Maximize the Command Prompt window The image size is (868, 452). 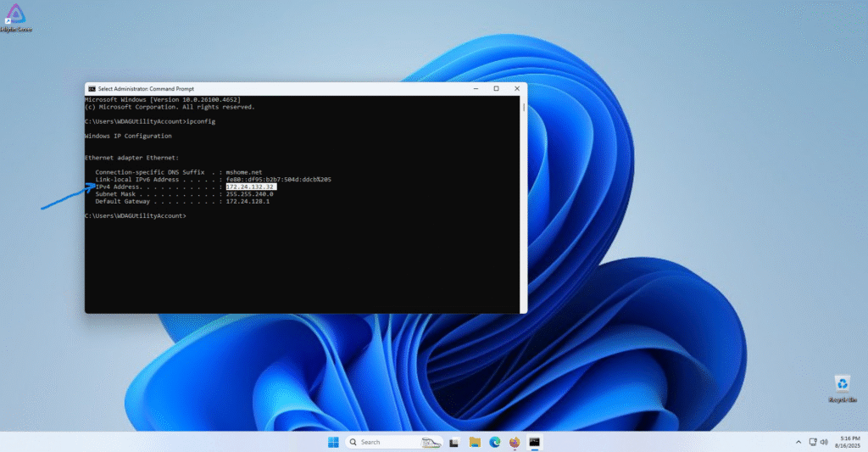496,89
